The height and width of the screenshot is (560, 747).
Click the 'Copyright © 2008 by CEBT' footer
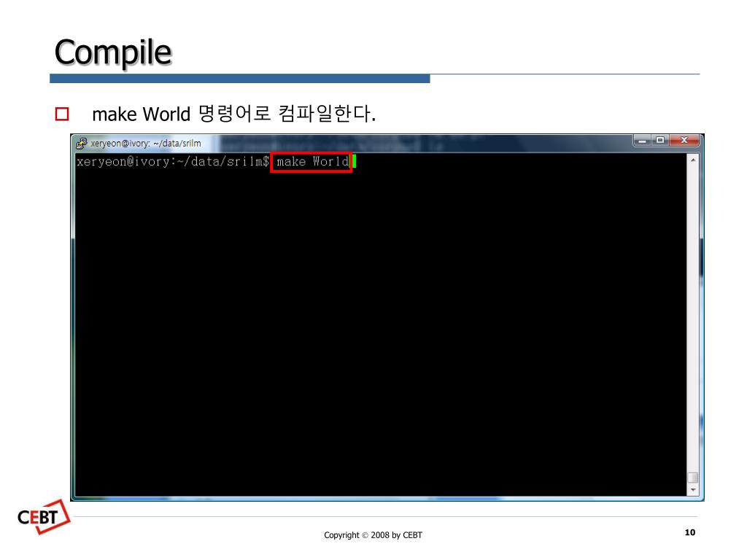tap(373, 535)
